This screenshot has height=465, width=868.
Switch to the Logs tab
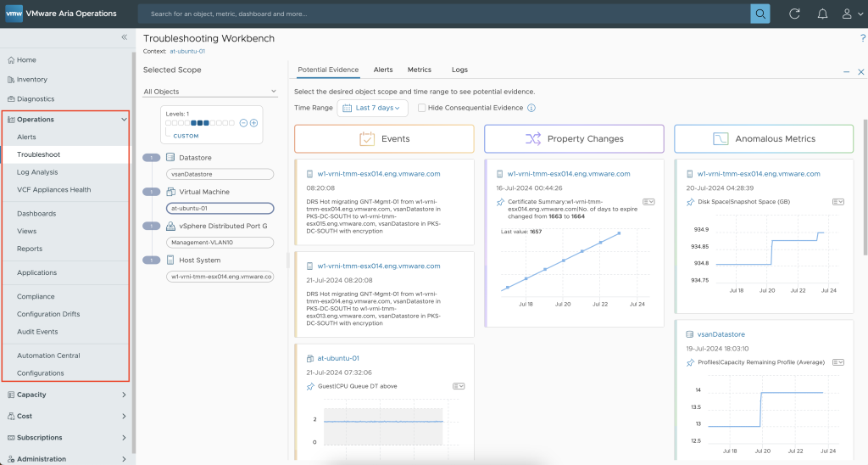coord(459,70)
